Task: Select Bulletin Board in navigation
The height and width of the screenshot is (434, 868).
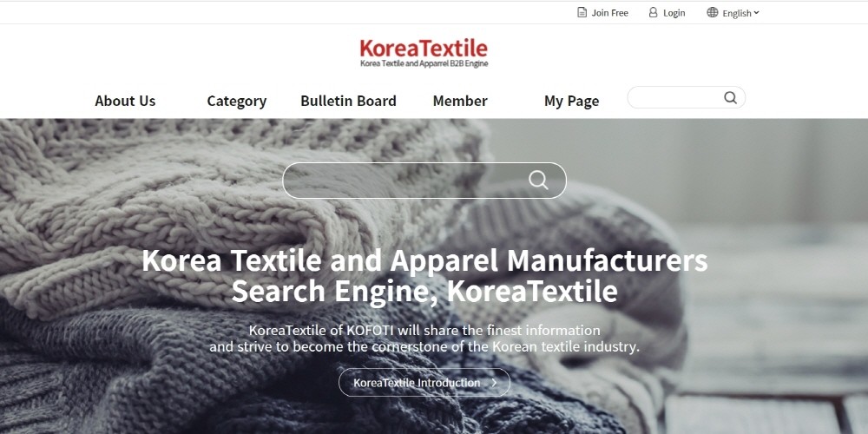Action: [x=348, y=101]
